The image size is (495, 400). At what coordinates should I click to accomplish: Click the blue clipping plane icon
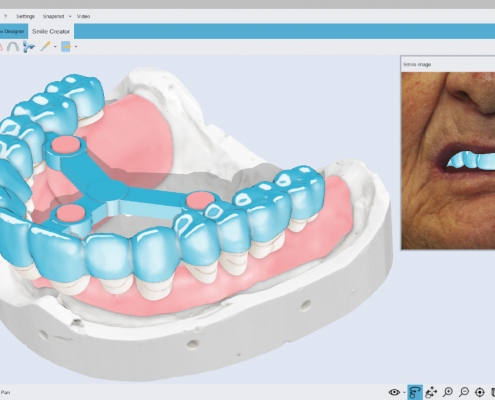[x=66, y=47]
